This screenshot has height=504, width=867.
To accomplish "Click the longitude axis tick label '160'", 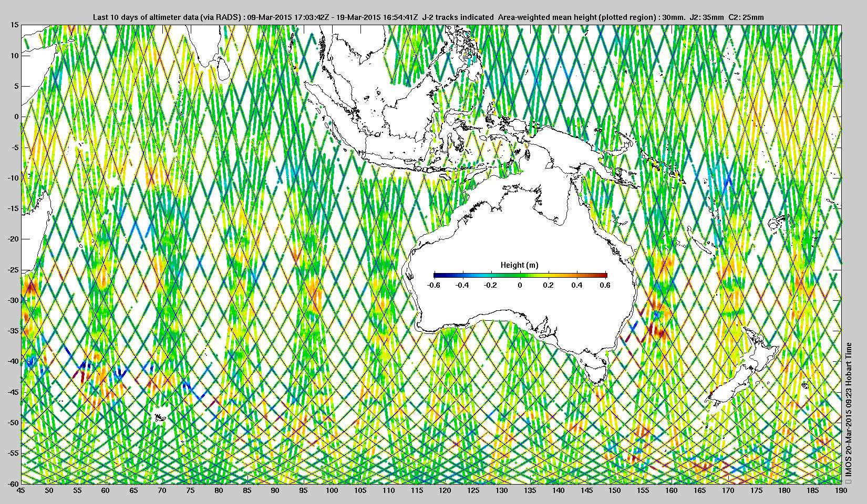I will [x=672, y=490].
